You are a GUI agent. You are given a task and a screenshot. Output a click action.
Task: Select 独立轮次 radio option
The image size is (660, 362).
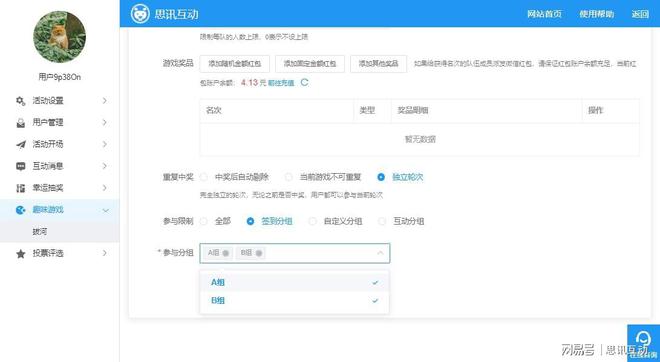(x=381, y=177)
